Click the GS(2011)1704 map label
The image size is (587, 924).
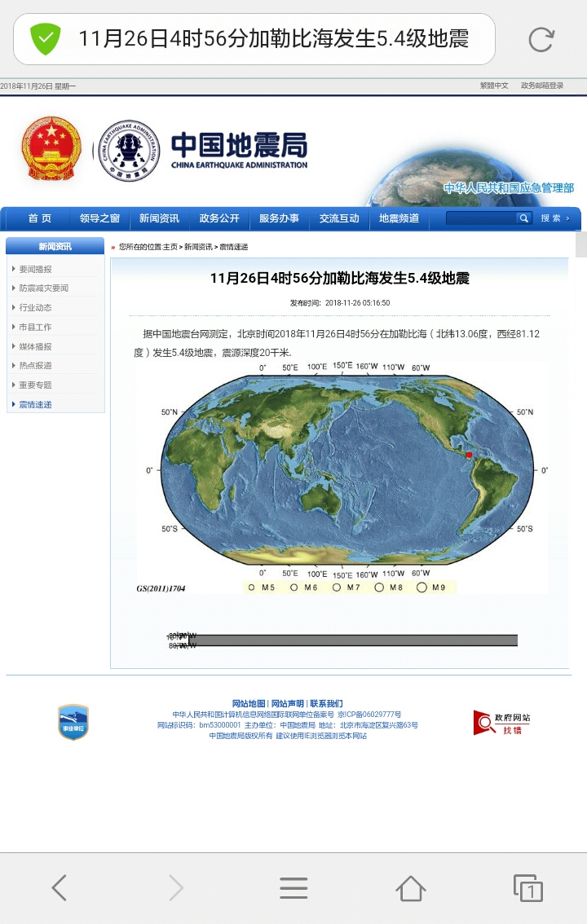161,588
